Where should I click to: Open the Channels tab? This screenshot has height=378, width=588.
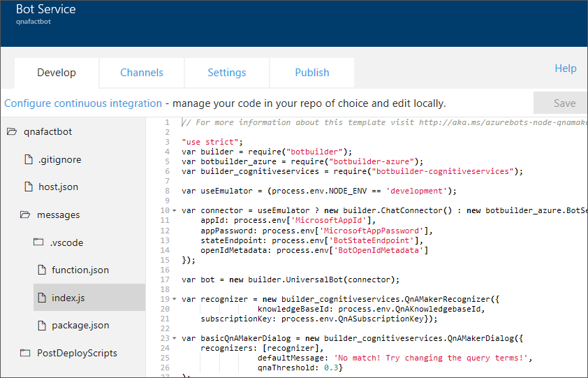pyautogui.click(x=141, y=73)
